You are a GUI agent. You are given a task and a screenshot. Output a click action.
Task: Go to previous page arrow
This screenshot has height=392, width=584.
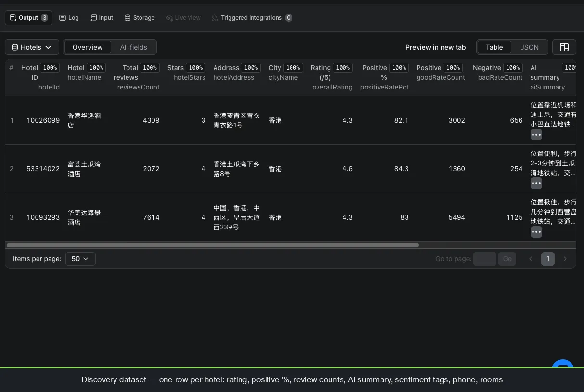531,259
